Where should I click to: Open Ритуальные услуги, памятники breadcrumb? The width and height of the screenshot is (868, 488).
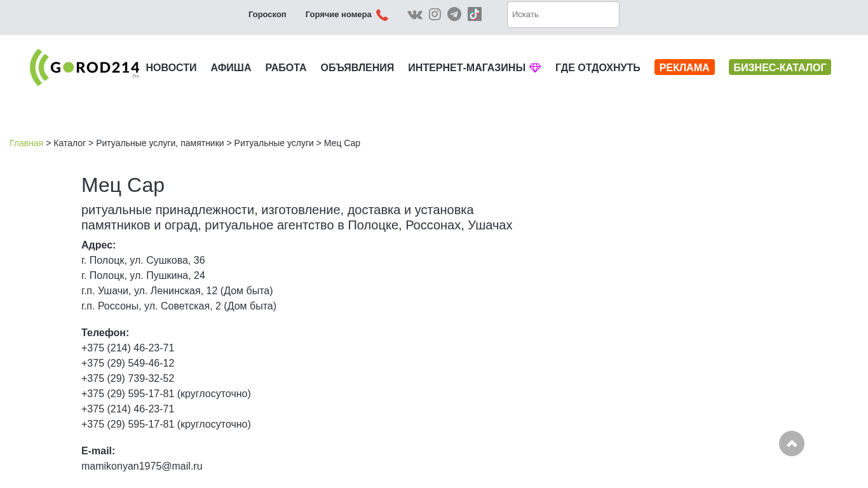pyautogui.click(x=160, y=143)
